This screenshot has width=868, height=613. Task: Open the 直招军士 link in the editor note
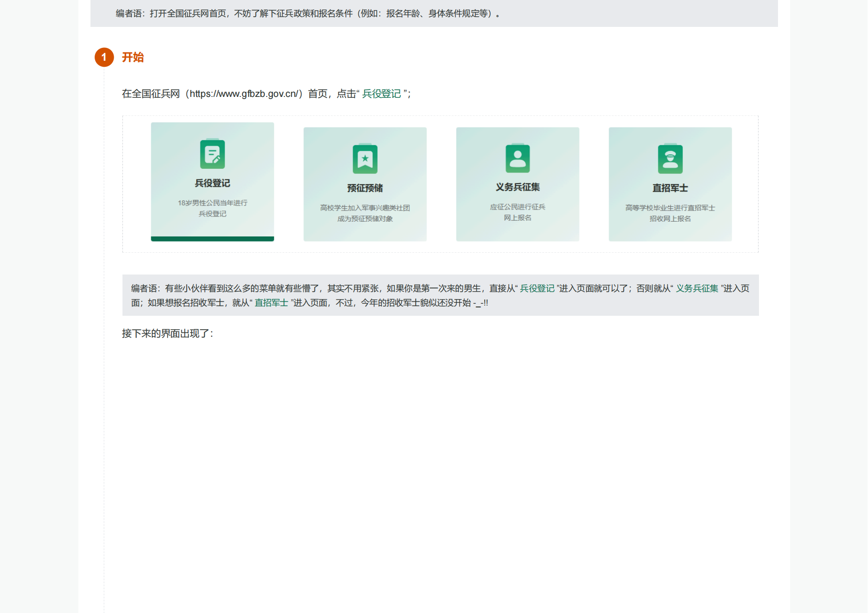click(x=271, y=303)
